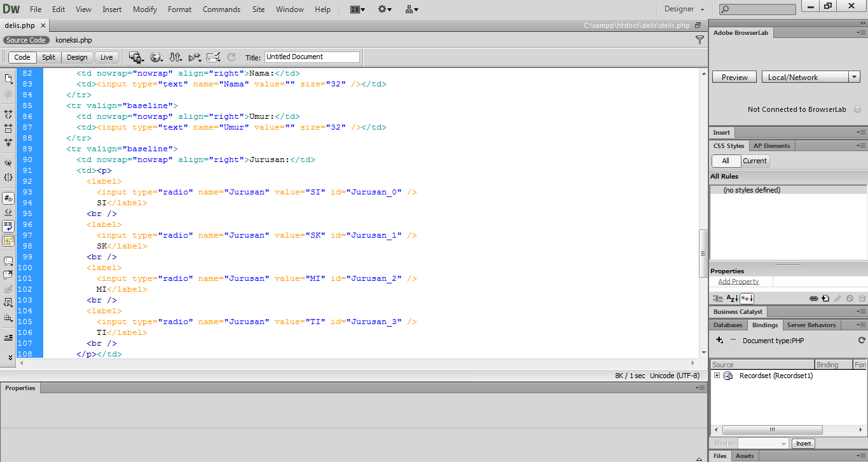Switch CSS Styles panel to Current mode
The image size is (868, 462).
point(755,161)
